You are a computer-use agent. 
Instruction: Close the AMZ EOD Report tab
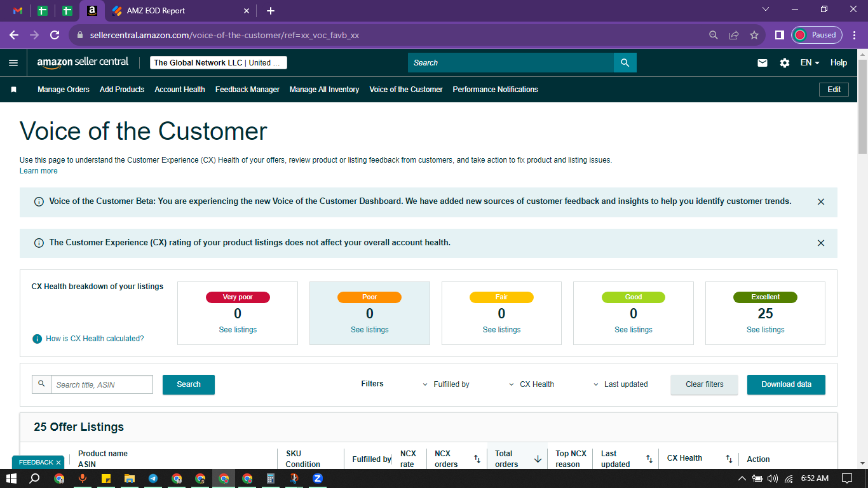[x=247, y=11]
